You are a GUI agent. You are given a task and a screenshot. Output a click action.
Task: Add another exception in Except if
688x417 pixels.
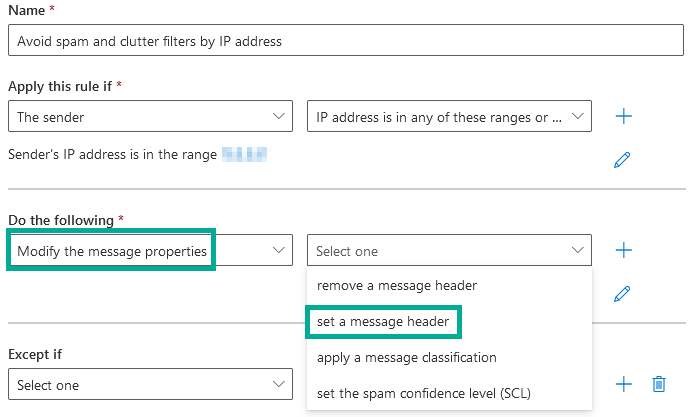click(624, 384)
